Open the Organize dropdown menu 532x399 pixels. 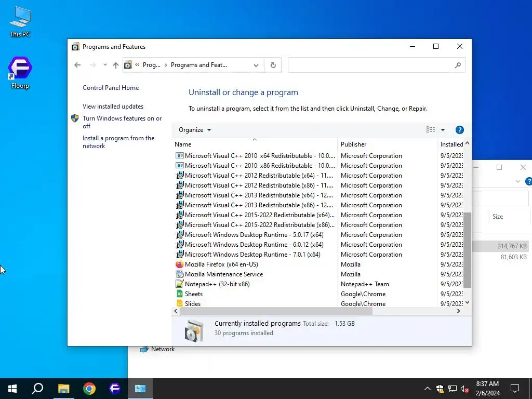click(x=195, y=130)
